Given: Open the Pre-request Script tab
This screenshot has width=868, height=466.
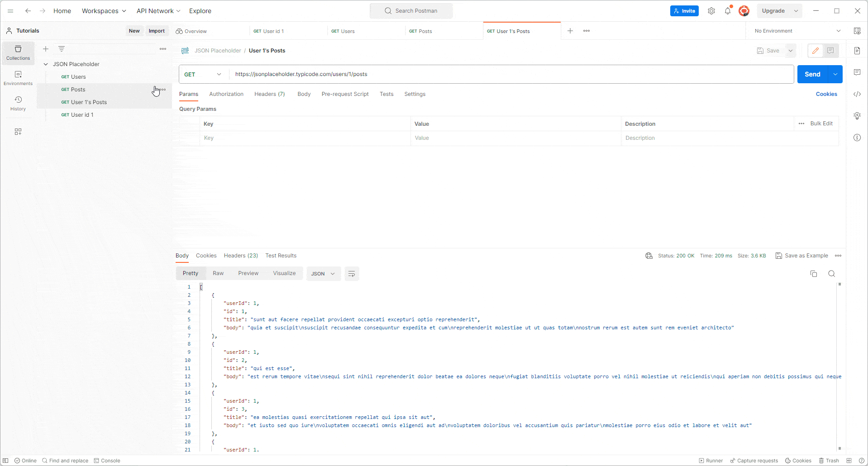Looking at the screenshot, I should 345,94.
